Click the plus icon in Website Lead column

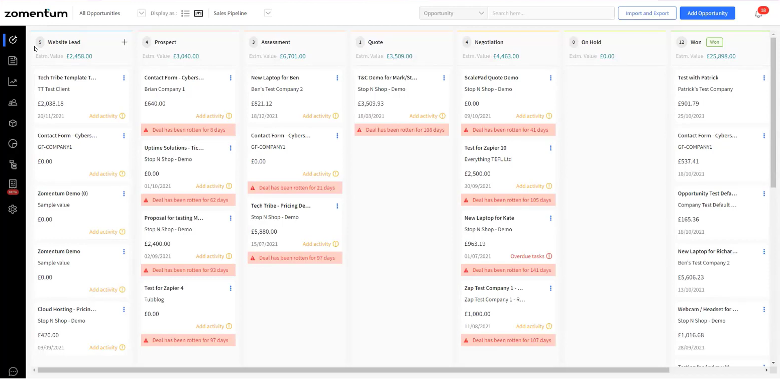[x=124, y=42]
